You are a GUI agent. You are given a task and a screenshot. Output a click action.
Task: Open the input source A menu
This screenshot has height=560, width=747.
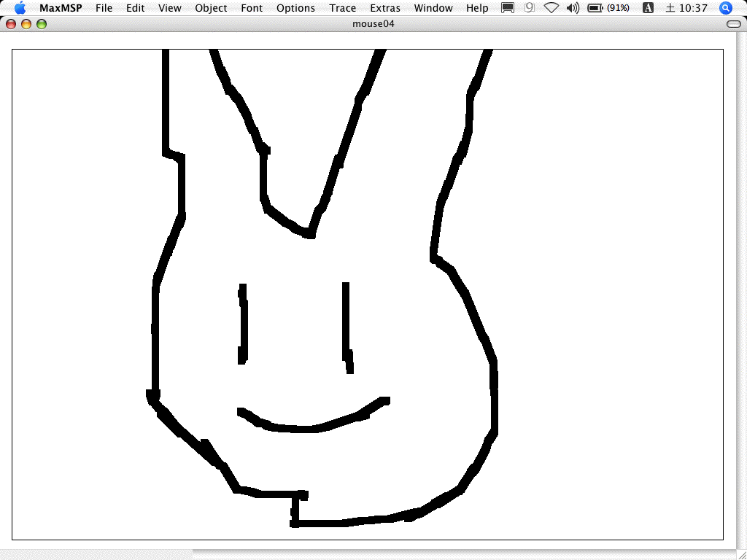tap(648, 7)
